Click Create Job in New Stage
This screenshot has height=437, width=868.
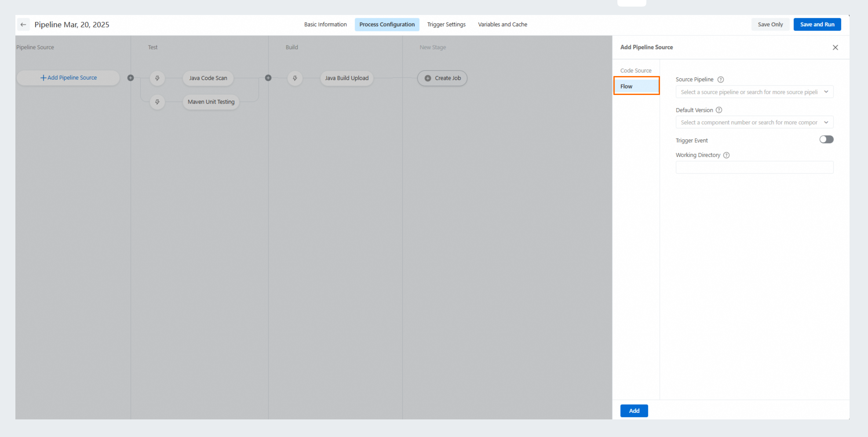(x=442, y=78)
